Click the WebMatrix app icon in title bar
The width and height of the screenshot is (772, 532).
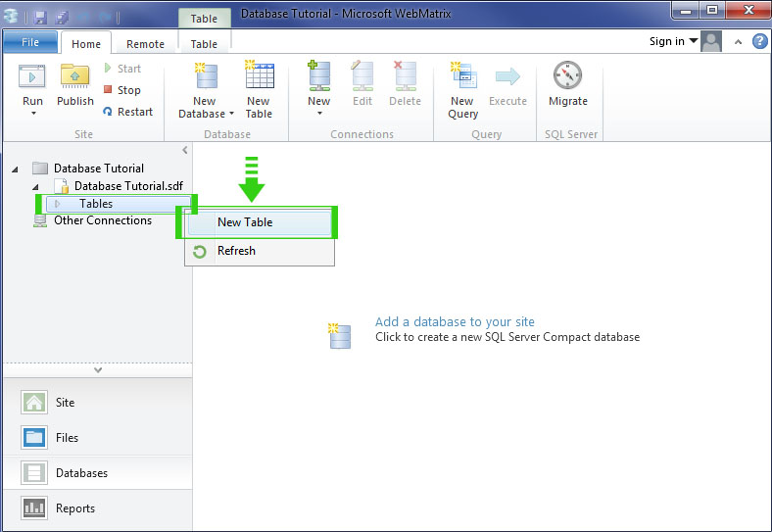11,17
